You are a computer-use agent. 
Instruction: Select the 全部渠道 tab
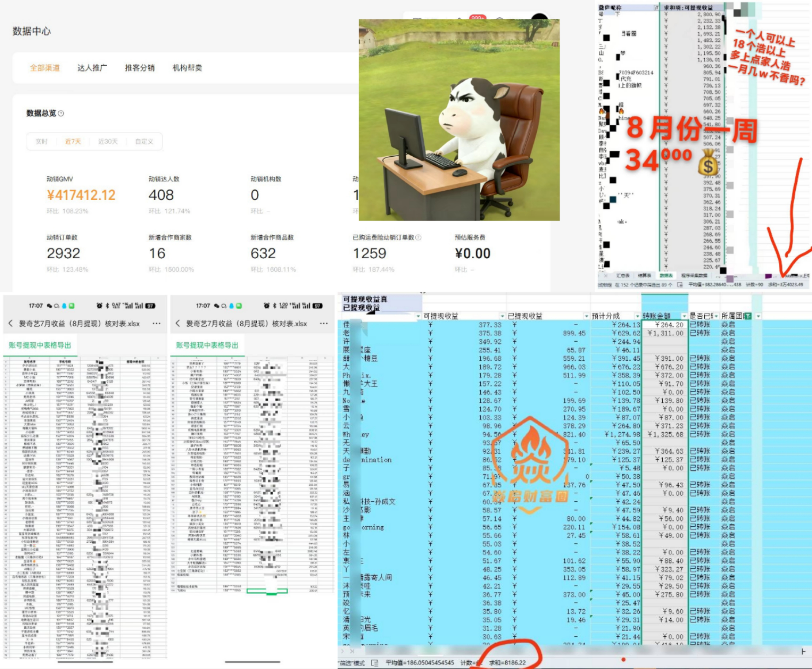45,68
